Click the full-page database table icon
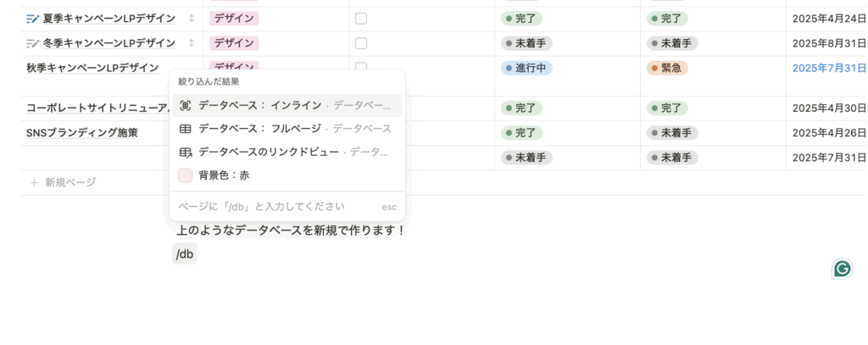The image size is (868, 345). [x=186, y=129]
